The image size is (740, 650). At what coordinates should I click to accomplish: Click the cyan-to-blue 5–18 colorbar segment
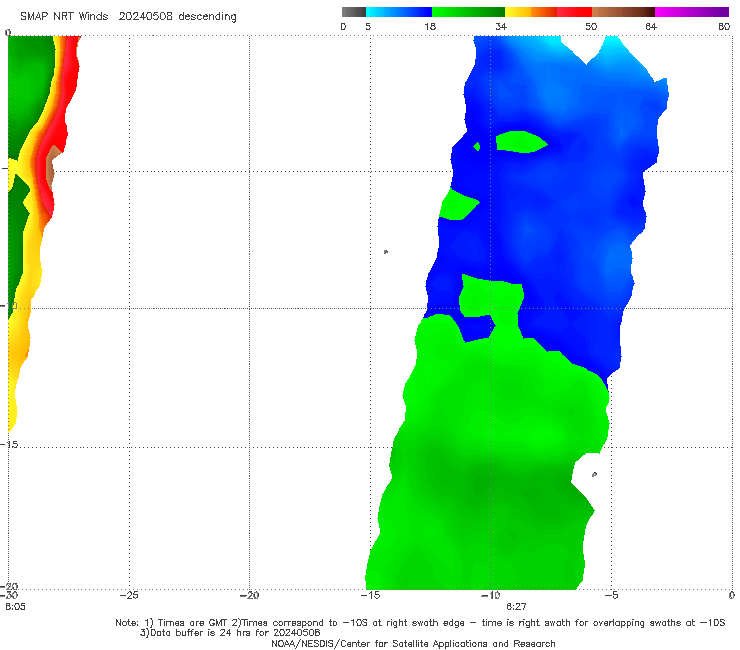tap(399, 12)
